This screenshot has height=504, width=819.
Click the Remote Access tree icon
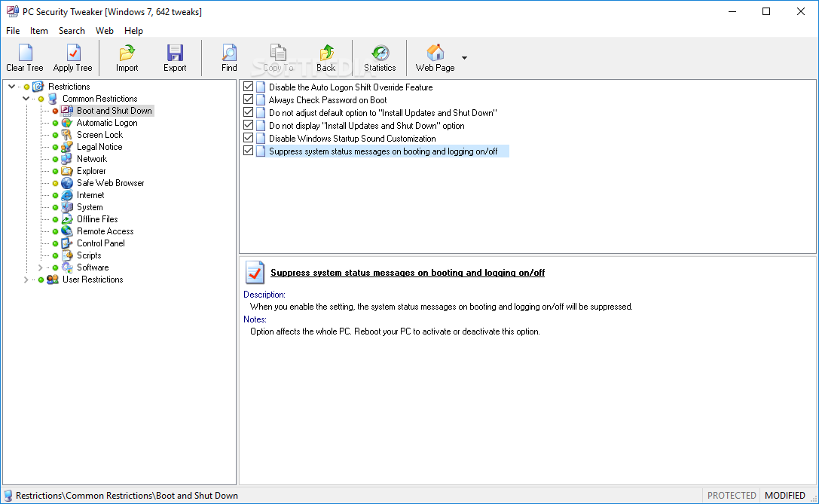point(66,231)
